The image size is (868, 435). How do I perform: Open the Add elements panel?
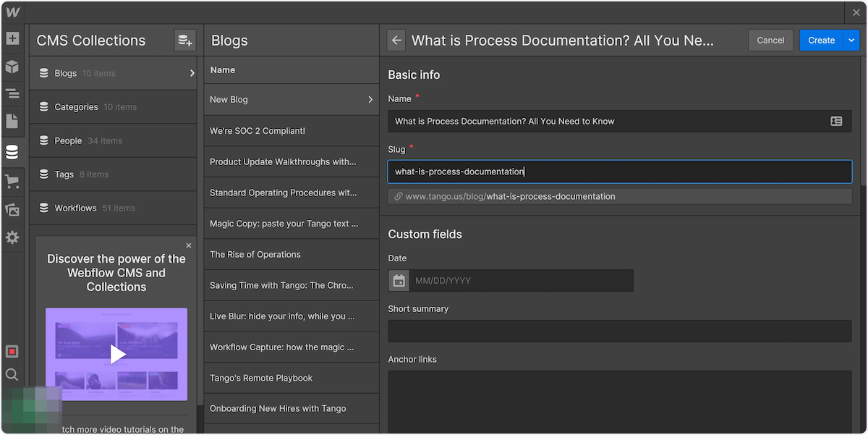12,38
